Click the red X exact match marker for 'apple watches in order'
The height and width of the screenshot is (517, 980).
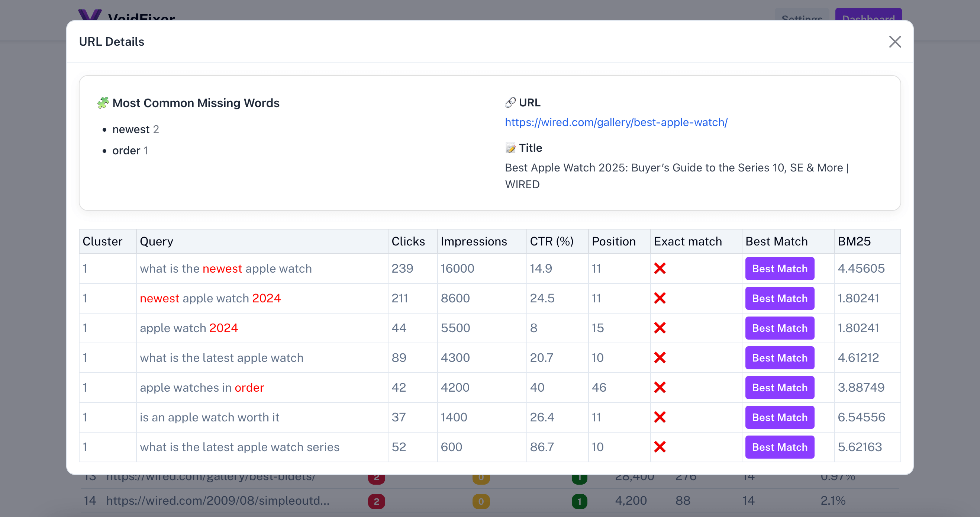pyautogui.click(x=660, y=387)
